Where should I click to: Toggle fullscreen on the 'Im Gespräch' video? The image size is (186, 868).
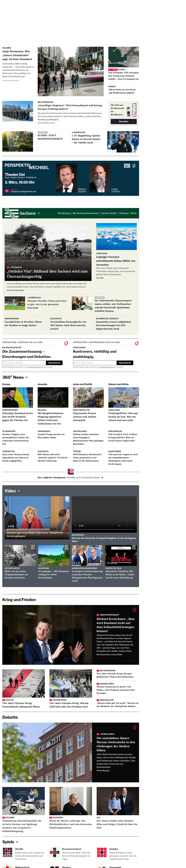(127, 526)
